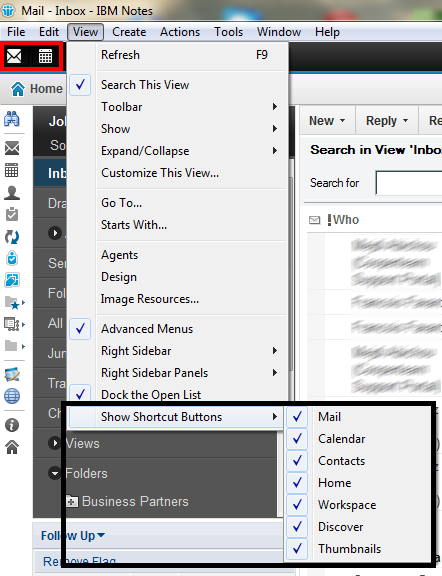Select Go To... menu item

(x=177, y=203)
